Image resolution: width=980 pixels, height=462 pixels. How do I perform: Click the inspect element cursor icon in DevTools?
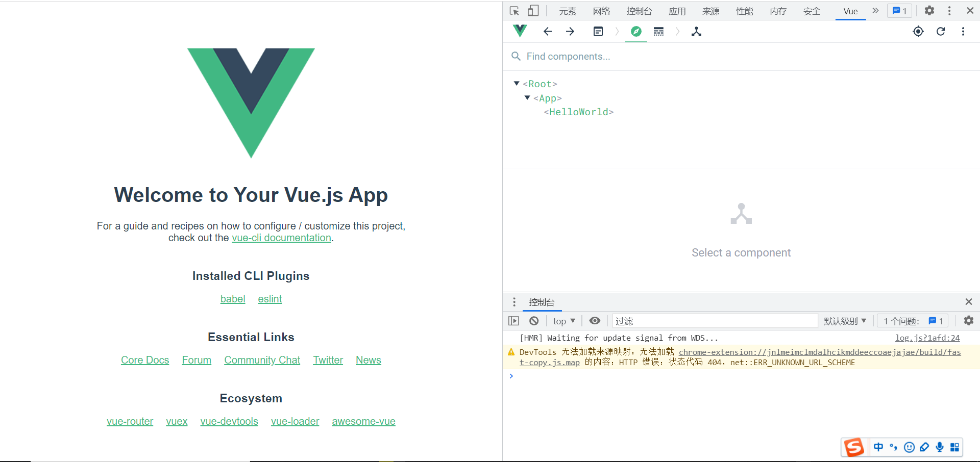(x=514, y=10)
